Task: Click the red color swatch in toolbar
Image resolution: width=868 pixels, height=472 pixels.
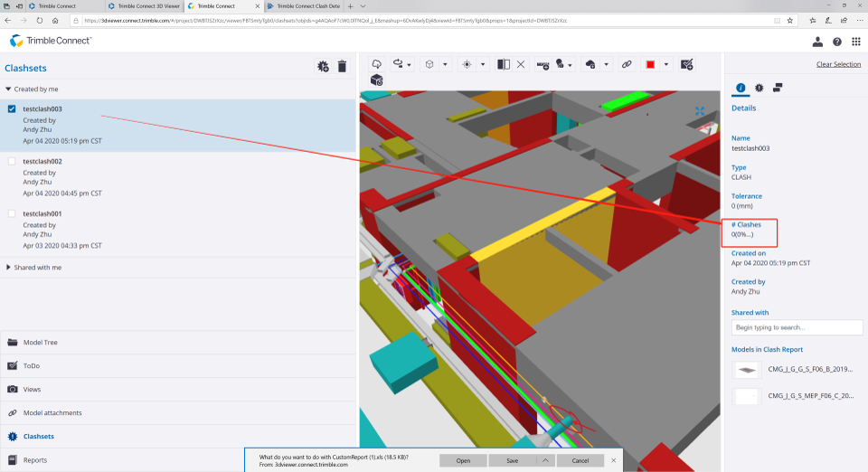Action: click(650, 65)
